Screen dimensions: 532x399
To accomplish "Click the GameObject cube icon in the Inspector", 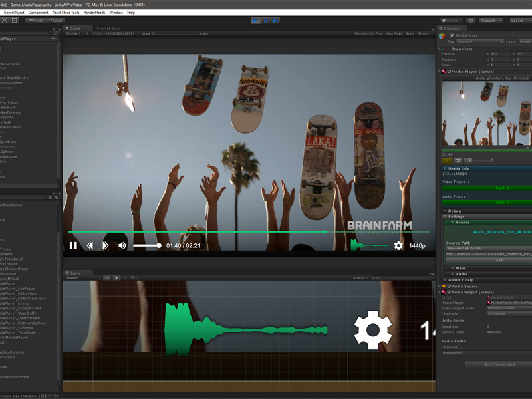I will point(442,37).
